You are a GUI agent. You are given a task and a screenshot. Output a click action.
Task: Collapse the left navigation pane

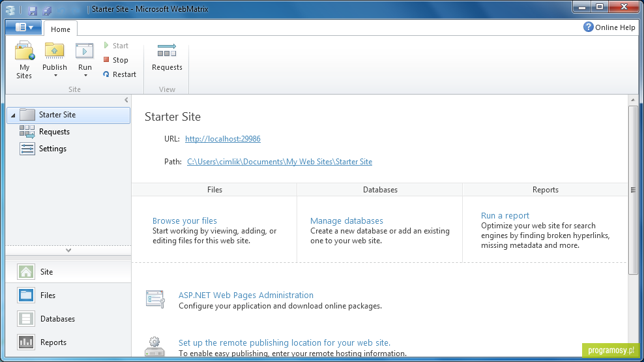coord(126,100)
